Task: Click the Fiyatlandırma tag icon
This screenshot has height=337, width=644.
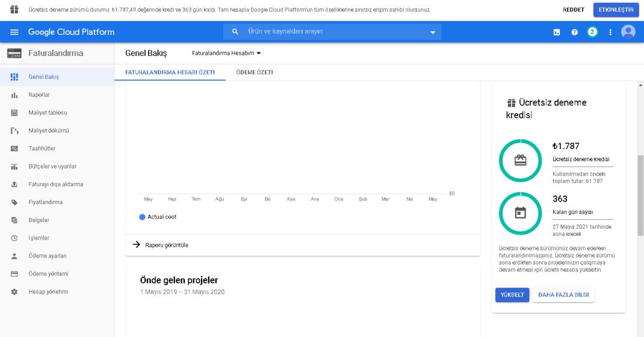Action: click(x=14, y=202)
